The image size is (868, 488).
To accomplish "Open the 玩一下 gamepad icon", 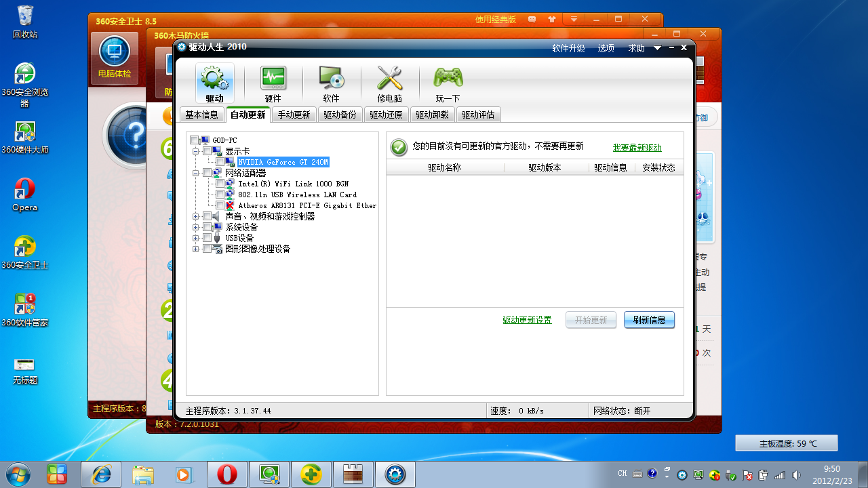I will pyautogui.click(x=448, y=83).
